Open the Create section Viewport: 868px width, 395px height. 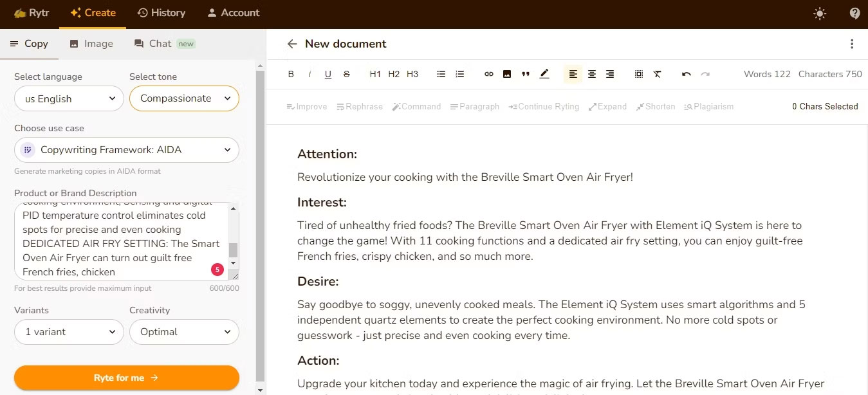point(93,13)
